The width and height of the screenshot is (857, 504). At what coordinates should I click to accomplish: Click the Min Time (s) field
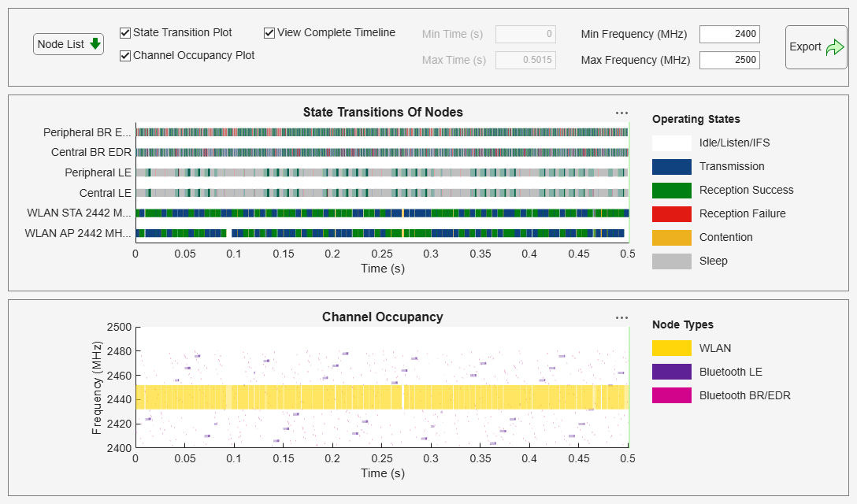[x=525, y=34]
